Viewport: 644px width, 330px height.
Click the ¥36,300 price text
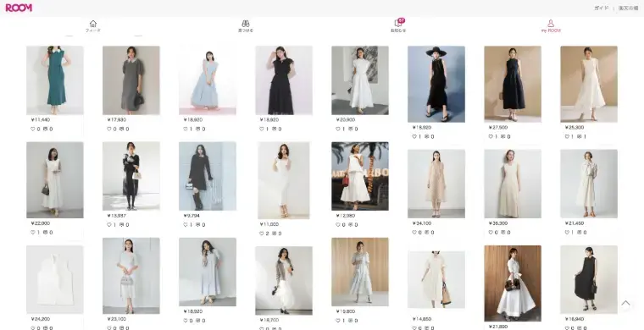click(498, 223)
